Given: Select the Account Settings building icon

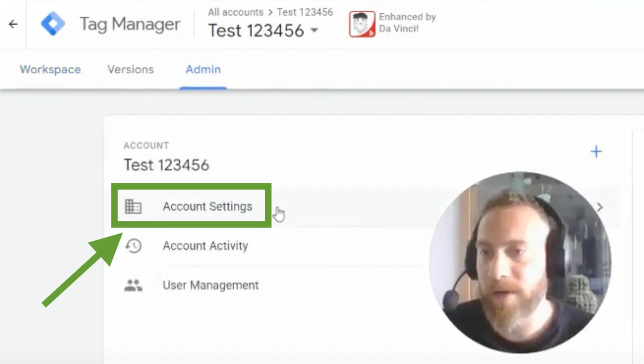Looking at the screenshot, I should [133, 206].
